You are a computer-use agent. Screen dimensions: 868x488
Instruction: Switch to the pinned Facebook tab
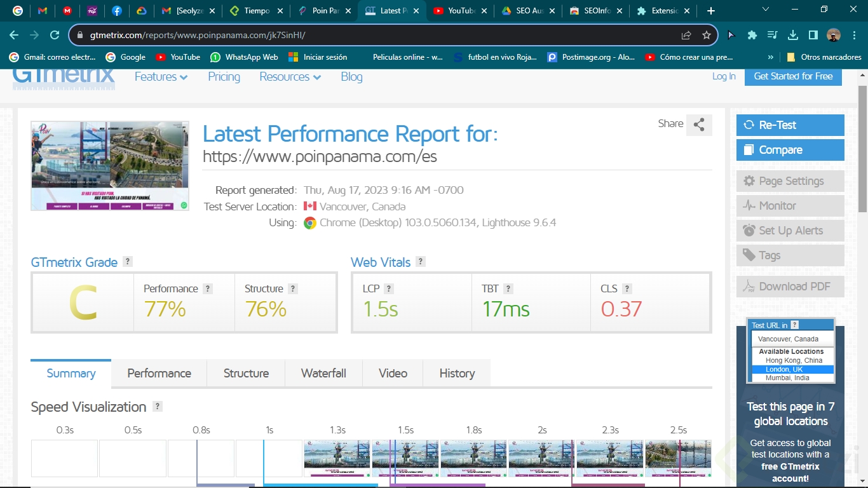[x=117, y=11]
